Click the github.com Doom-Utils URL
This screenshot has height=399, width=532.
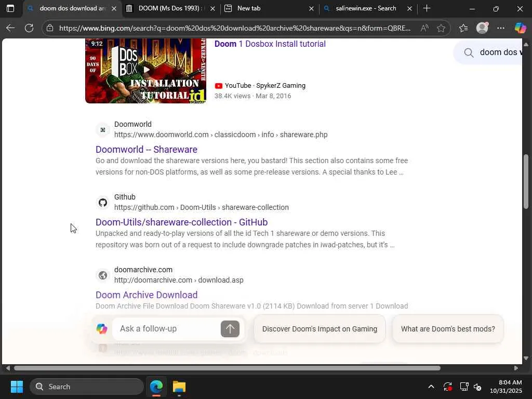[202, 207]
